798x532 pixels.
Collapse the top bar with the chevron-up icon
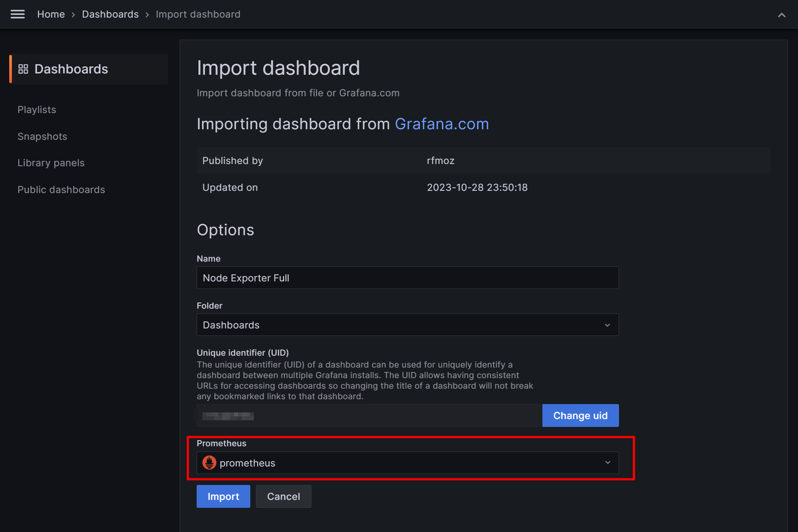coord(782,15)
